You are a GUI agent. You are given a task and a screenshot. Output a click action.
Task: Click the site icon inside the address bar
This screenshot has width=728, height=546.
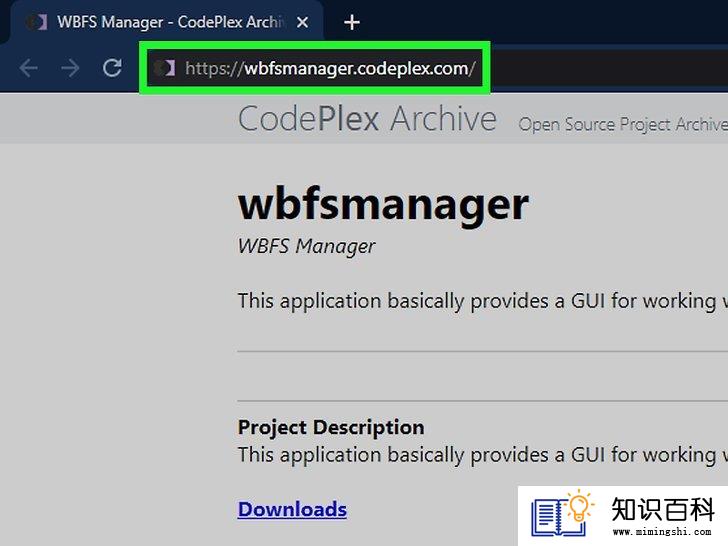point(164,68)
